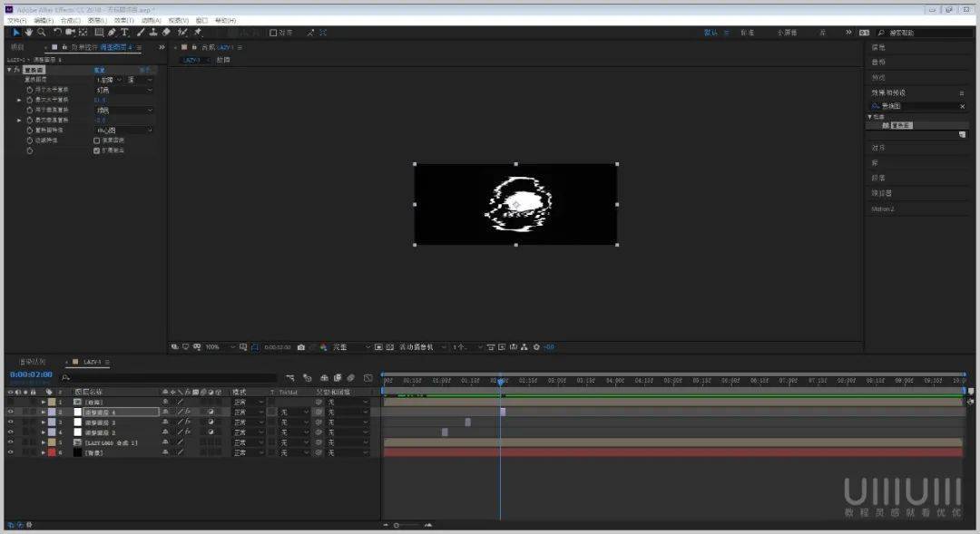Open the 视图(V) menu
The height and width of the screenshot is (534, 980).
pyautogui.click(x=178, y=21)
